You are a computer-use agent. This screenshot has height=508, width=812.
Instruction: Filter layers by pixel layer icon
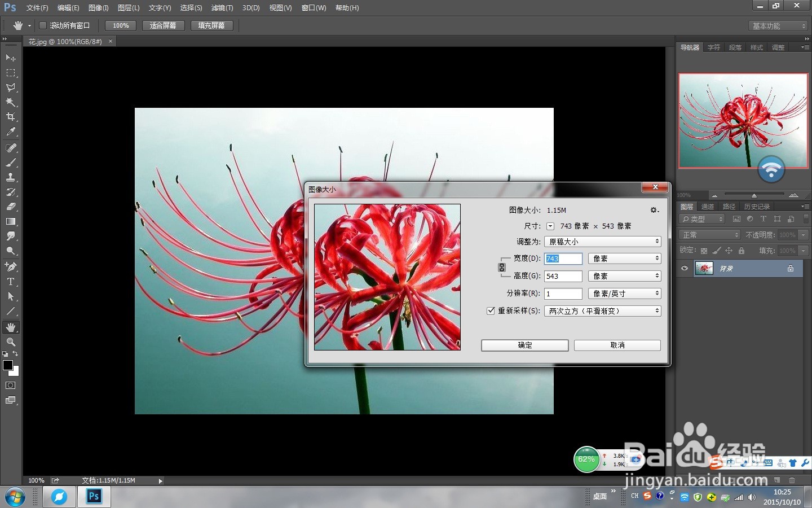(x=736, y=219)
